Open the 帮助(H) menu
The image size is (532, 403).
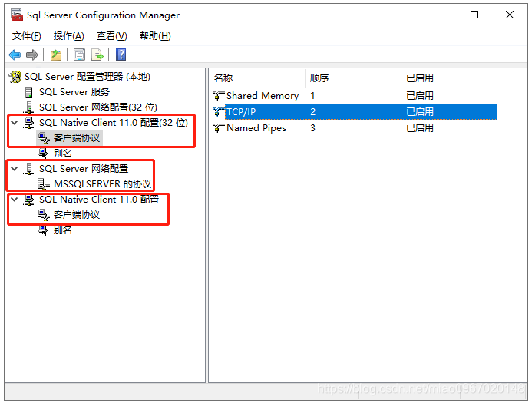155,36
